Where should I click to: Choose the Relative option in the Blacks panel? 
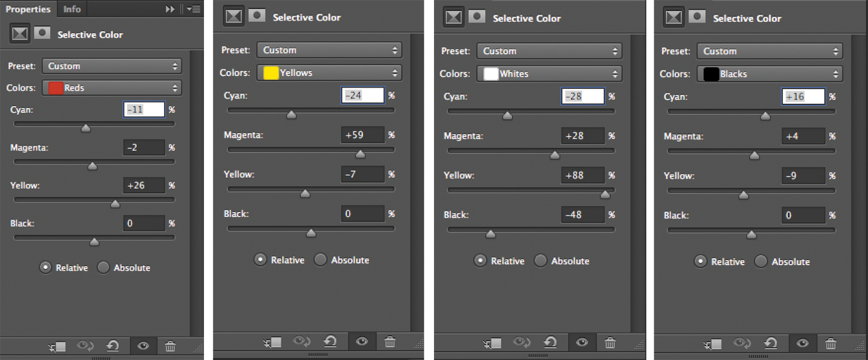[700, 261]
